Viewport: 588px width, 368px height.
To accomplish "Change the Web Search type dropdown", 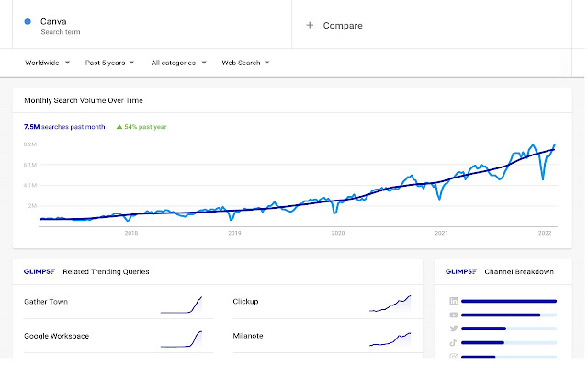I will pos(245,63).
